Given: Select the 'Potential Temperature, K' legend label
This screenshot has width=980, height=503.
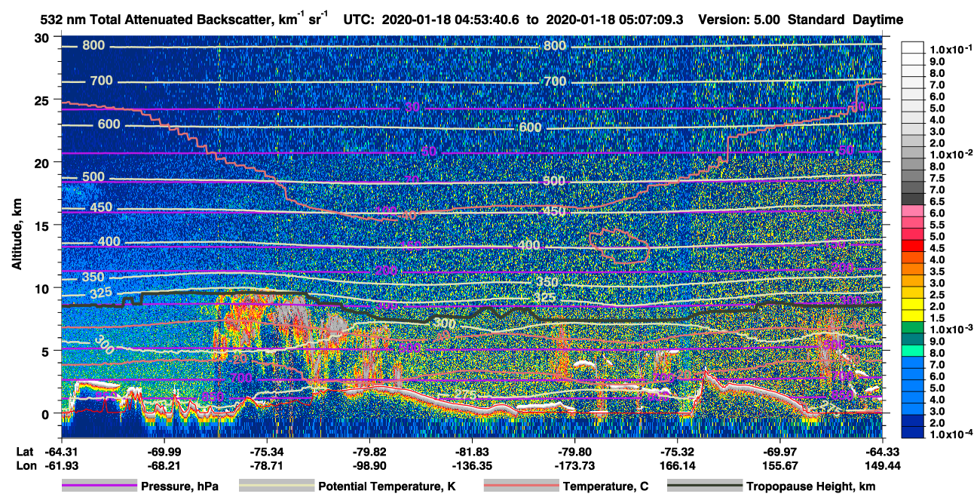Looking at the screenshot, I should point(387,486).
